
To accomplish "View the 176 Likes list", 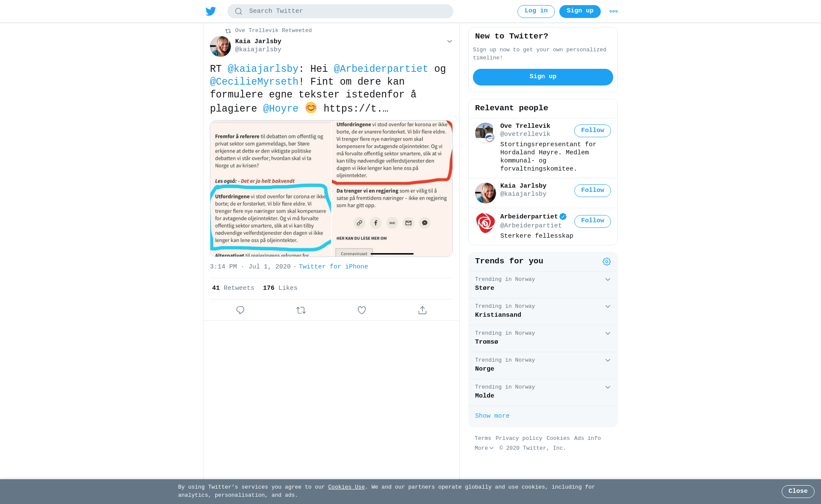I will point(280,289).
